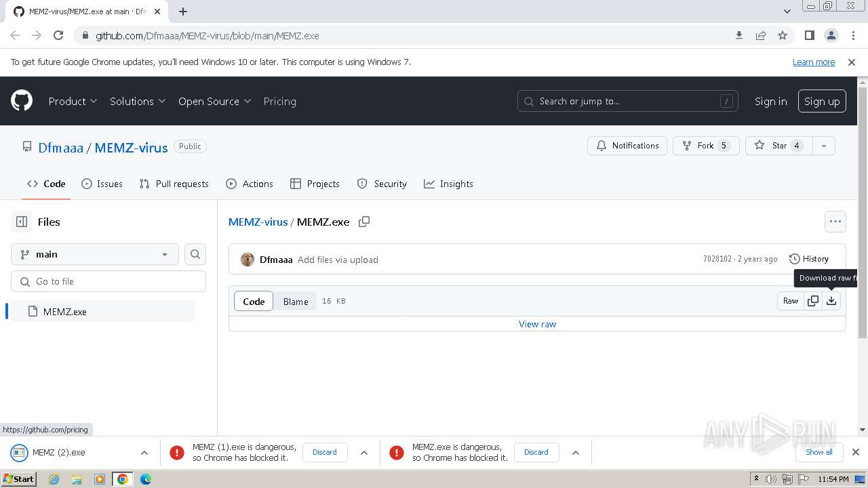The image size is (868, 488).
Task: Open the Pricing link
Action: 279,101
